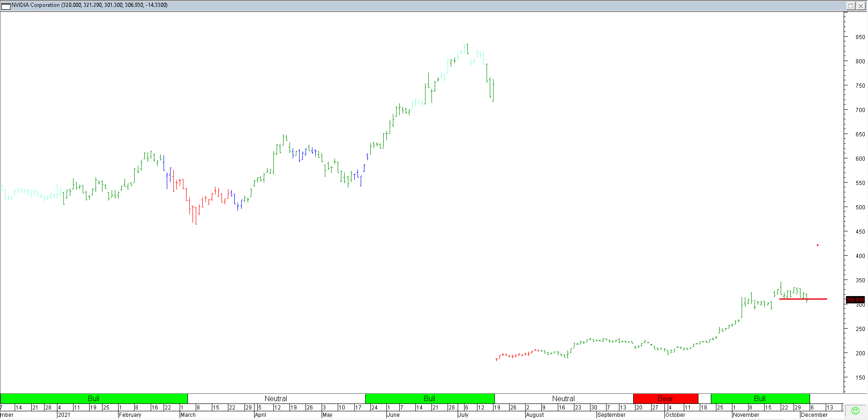Click the August month label

535,415
